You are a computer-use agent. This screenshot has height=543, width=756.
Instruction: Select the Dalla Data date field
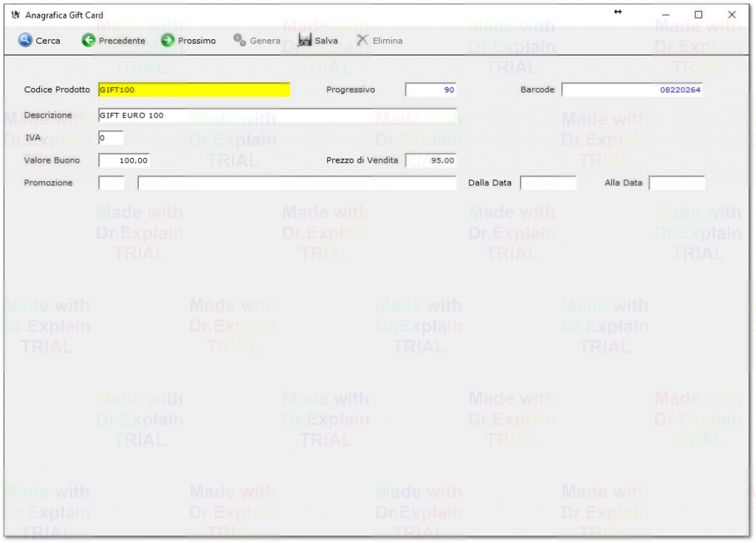click(x=548, y=182)
